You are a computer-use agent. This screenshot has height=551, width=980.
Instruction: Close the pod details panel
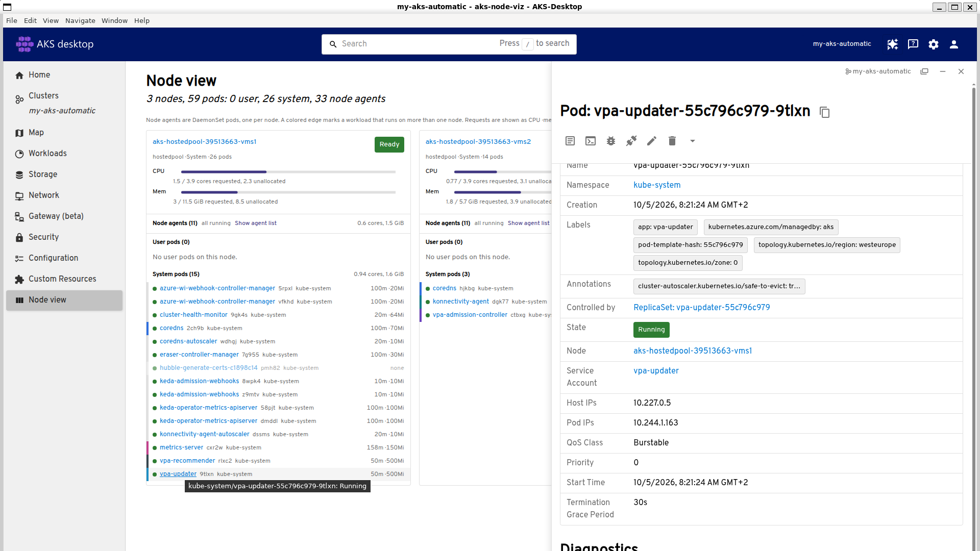pyautogui.click(x=961, y=71)
